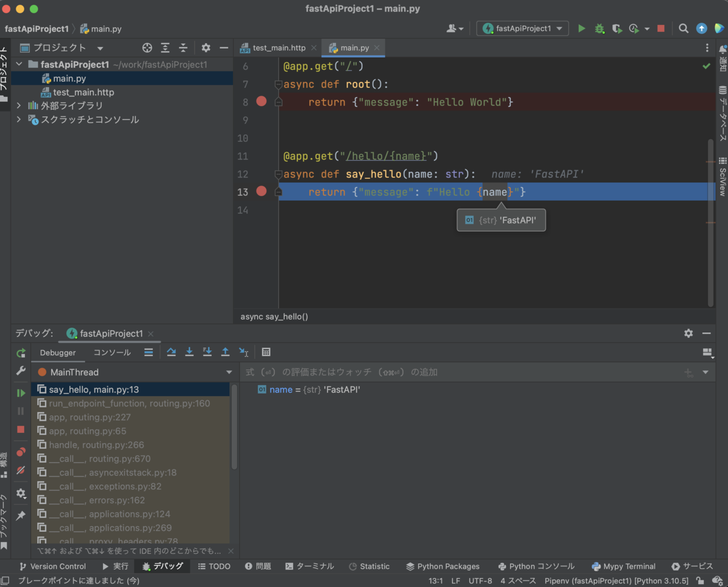Expand the 外部ライブラリ node
This screenshot has width=728, height=587.
point(18,106)
